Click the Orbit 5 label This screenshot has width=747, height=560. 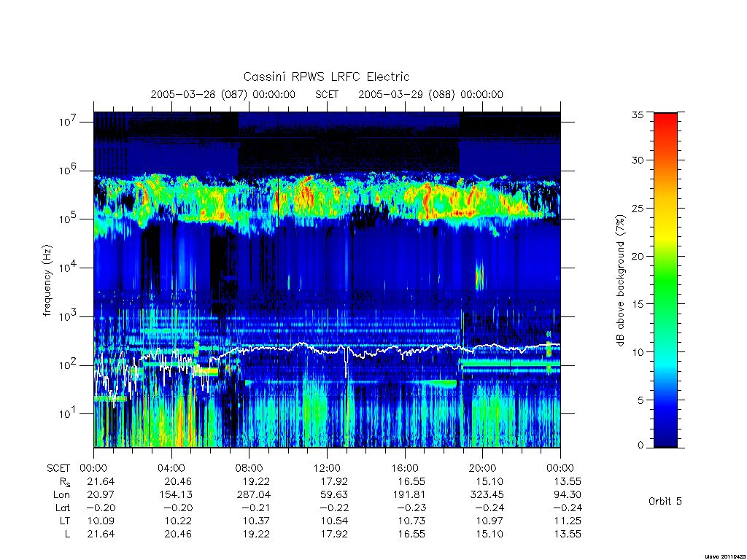(x=665, y=501)
